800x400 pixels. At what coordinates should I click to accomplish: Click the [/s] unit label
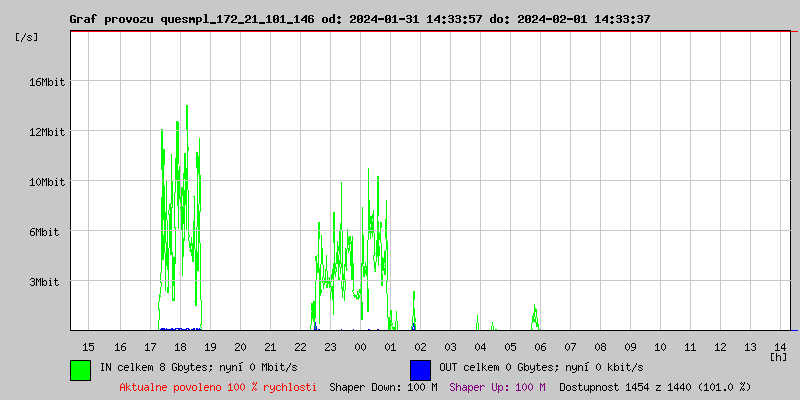pyautogui.click(x=27, y=37)
